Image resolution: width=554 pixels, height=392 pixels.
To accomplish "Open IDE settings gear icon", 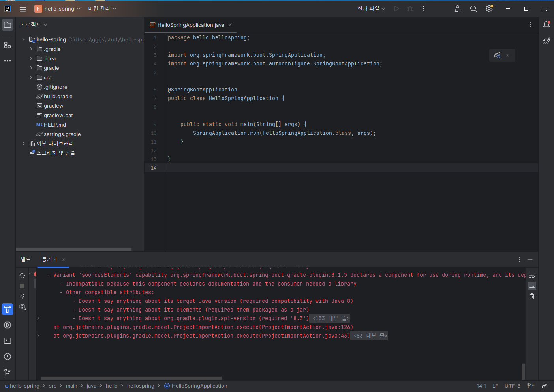I will [489, 9].
